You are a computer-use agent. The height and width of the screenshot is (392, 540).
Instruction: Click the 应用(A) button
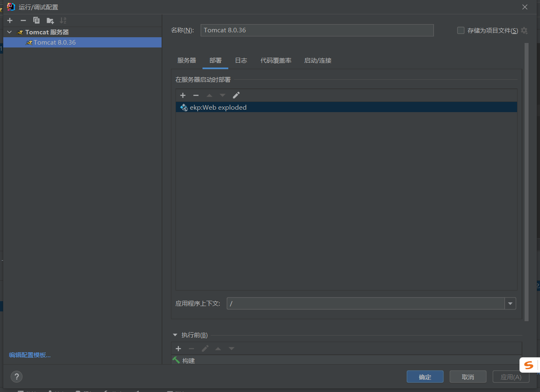pyautogui.click(x=511, y=377)
